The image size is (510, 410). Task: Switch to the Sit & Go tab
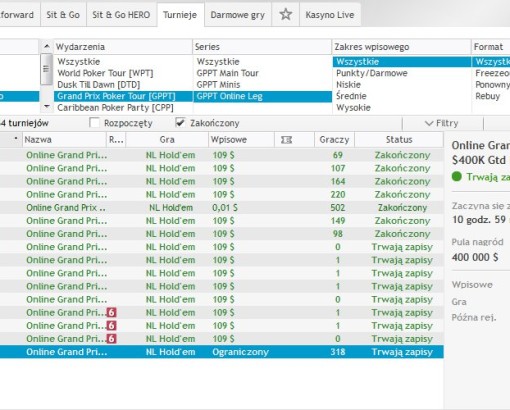(x=63, y=15)
